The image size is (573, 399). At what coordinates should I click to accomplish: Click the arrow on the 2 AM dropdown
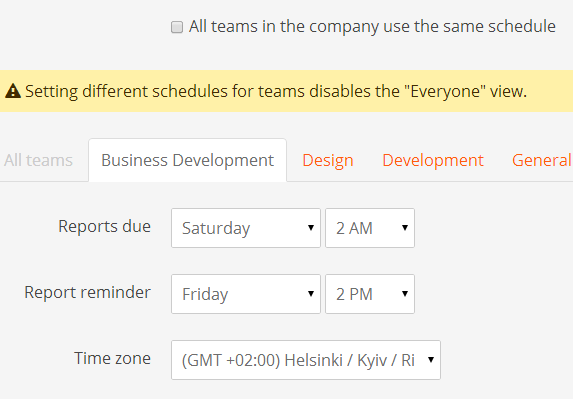pos(405,228)
